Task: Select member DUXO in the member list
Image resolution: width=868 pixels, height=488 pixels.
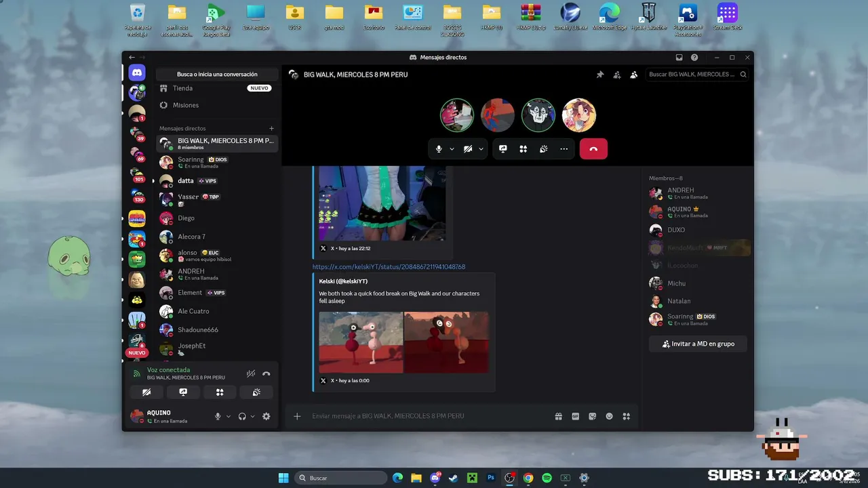Action: (698, 230)
